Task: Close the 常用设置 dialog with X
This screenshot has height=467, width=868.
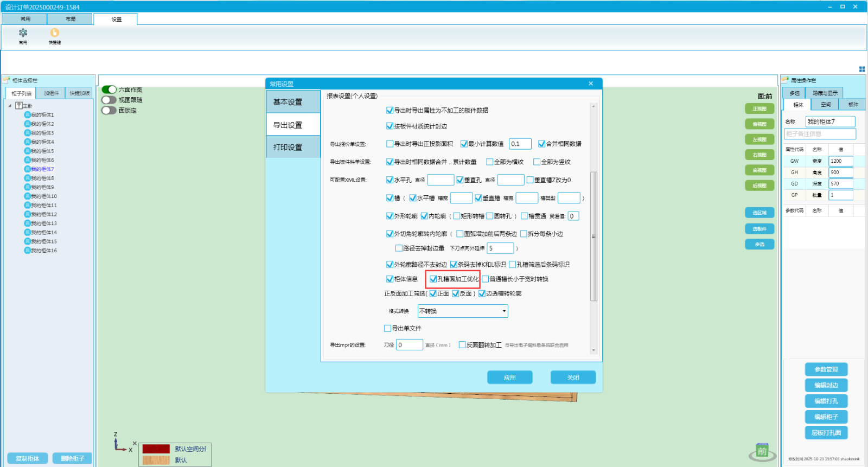Action: 591,84
